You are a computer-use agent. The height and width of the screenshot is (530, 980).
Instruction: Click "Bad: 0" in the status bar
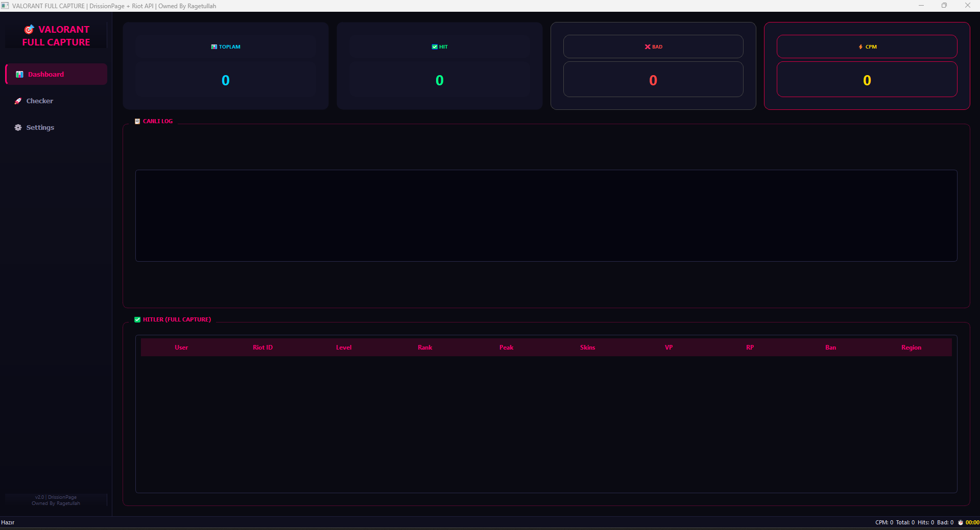[x=945, y=522]
